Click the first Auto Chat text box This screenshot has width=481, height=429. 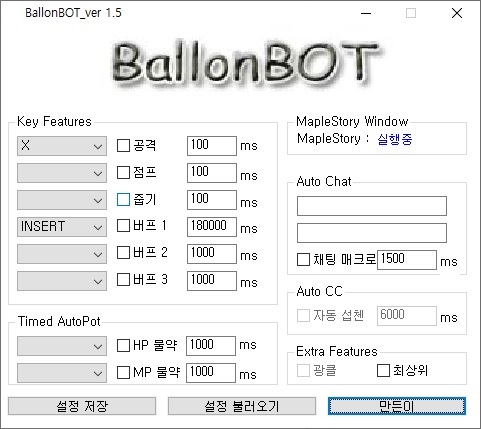(372, 206)
